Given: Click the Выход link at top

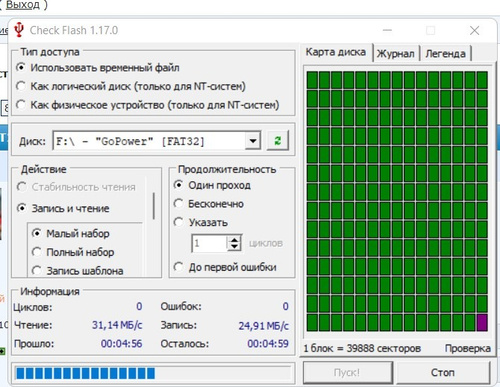Looking at the screenshot, I should pos(23,5).
